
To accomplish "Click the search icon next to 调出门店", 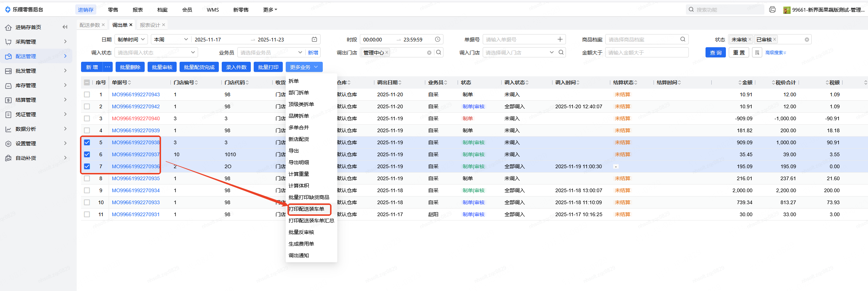I will click(x=439, y=52).
